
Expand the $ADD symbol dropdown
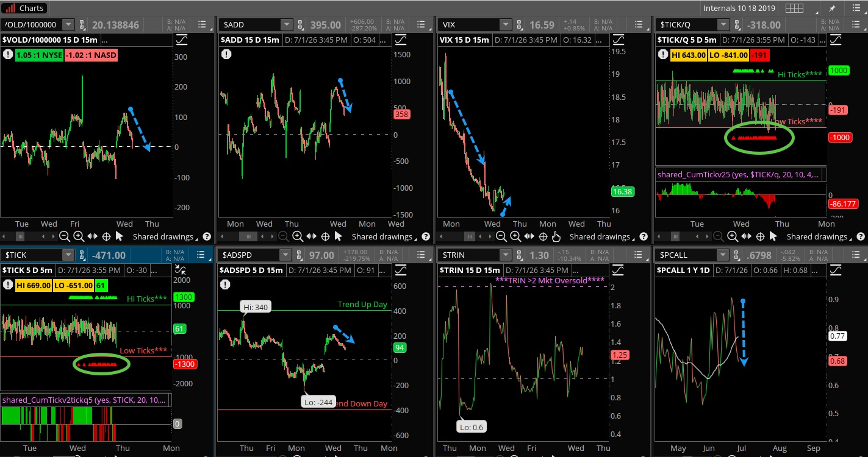coord(286,25)
